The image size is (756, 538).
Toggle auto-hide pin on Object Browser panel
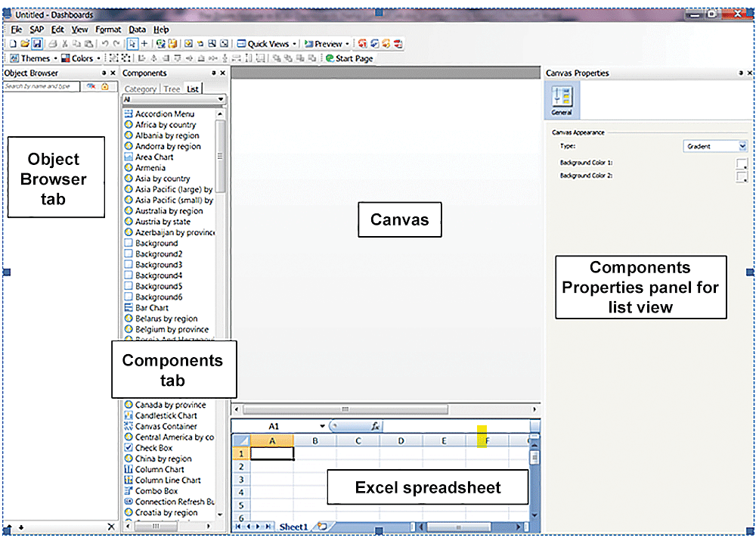point(104,73)
